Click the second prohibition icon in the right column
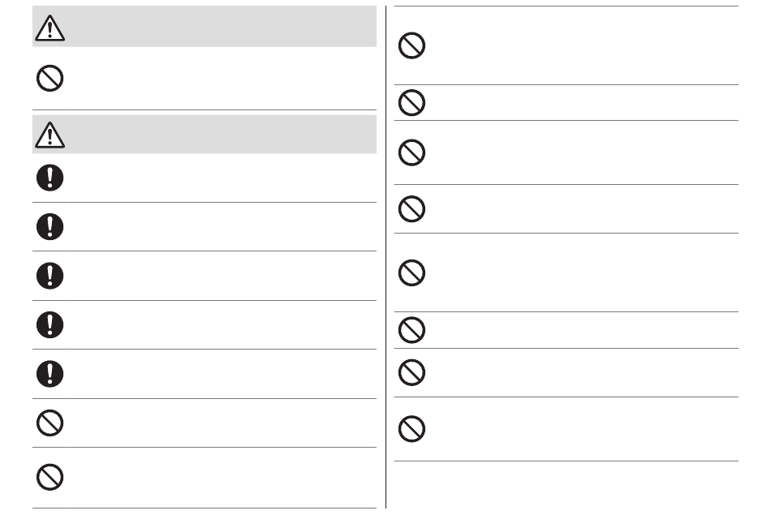 411,103
